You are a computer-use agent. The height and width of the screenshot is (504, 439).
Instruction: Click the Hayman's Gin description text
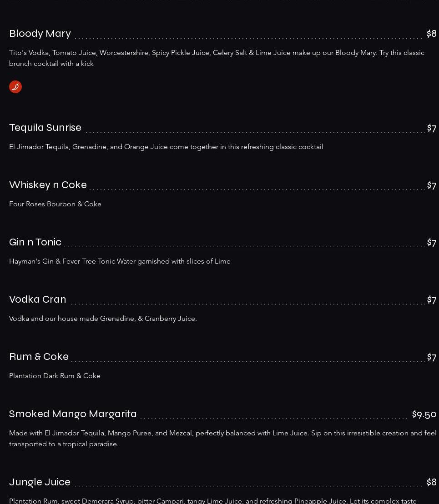[x=120, y=261]
